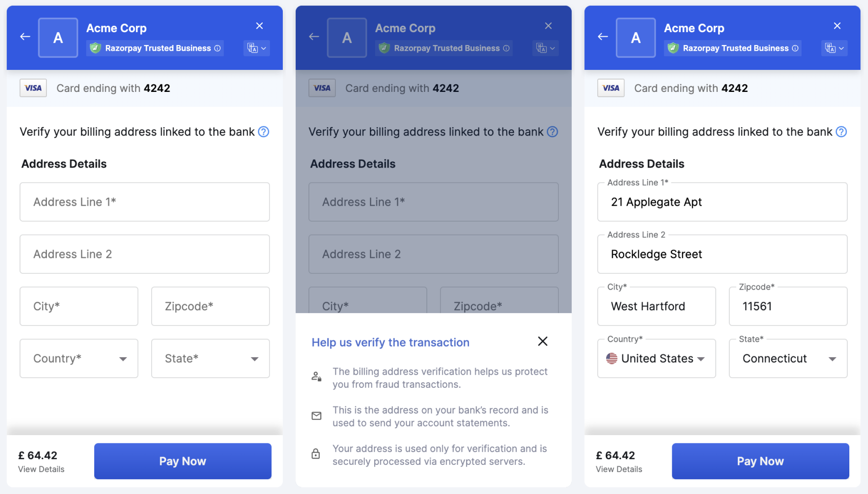Viewport: 868px width, 494px height.
Task: Click back arrow in right checkout panel
Action: click(x=602, y=36)
